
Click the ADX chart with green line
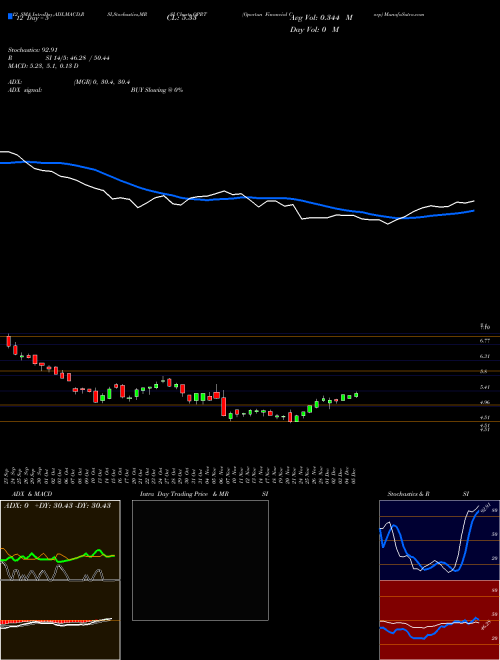60,540
